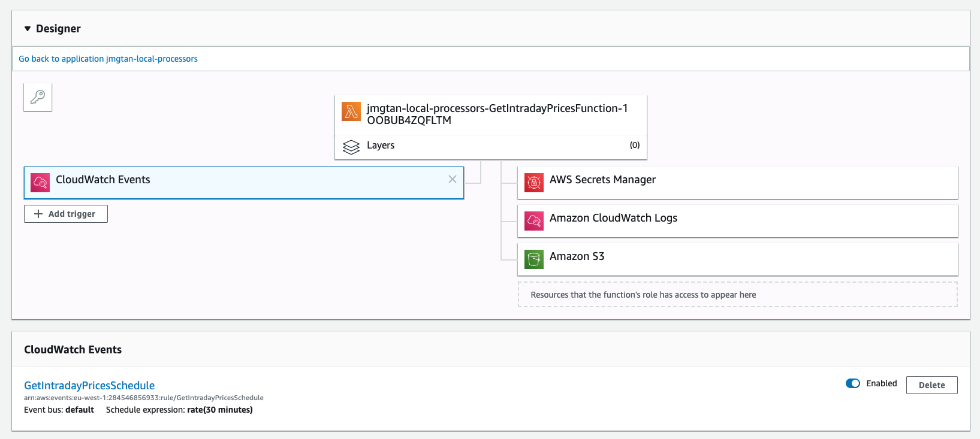Screen dimensions: 980x439
Task: Click the CloudWatch Events trigger icon
Action: (40, 183)
